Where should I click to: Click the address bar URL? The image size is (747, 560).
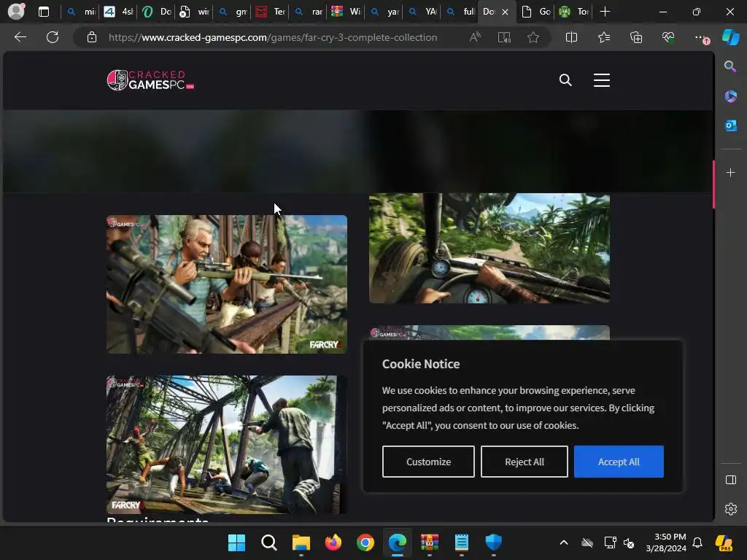(x=273, y=37)
